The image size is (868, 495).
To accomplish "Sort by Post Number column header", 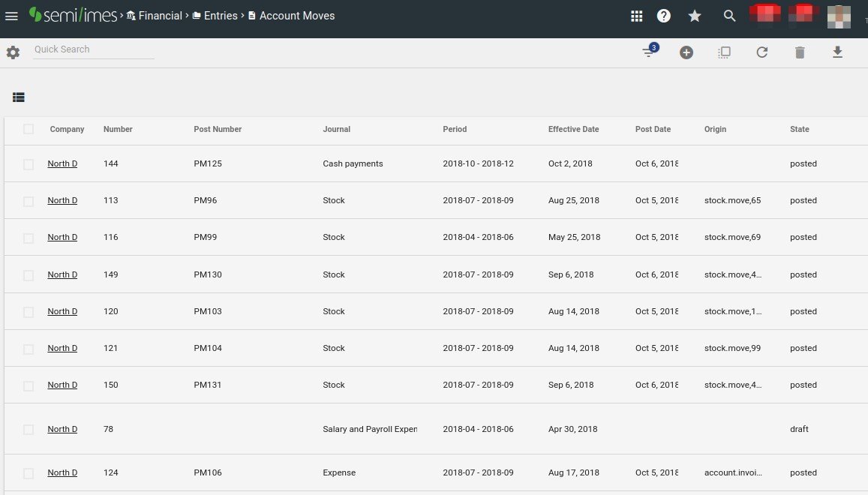I will [x=218, y=129].
